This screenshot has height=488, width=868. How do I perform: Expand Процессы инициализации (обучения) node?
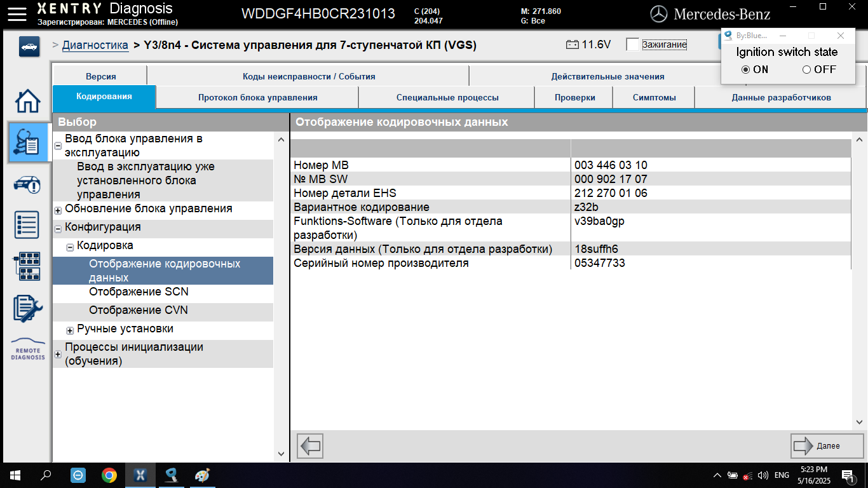58,355
